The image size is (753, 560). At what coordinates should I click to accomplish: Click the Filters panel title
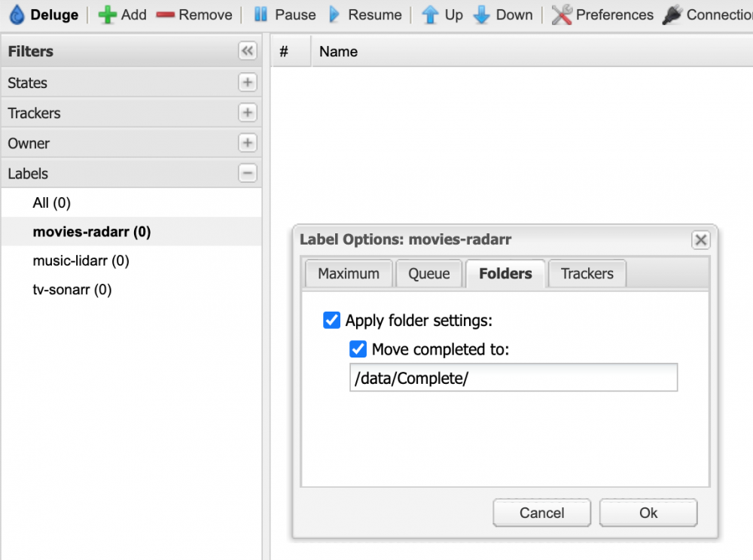pyautogui.click(x=31, y=51)
